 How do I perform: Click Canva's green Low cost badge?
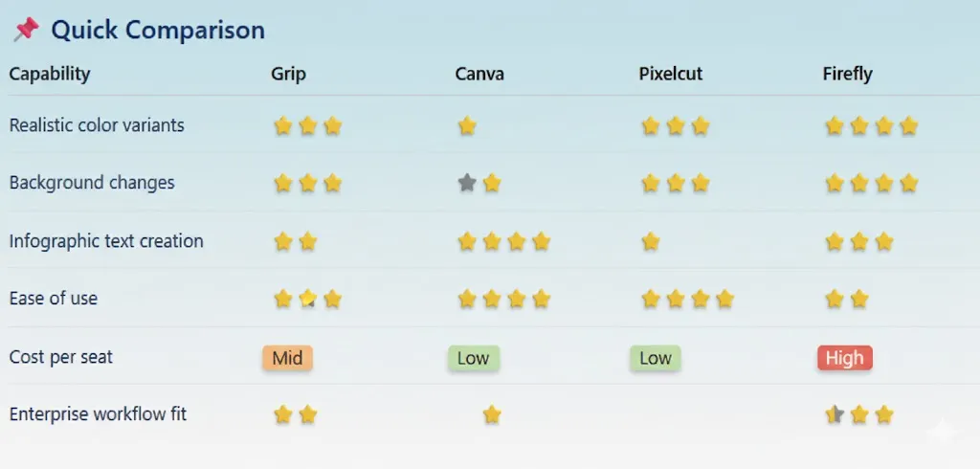point(473,358)
